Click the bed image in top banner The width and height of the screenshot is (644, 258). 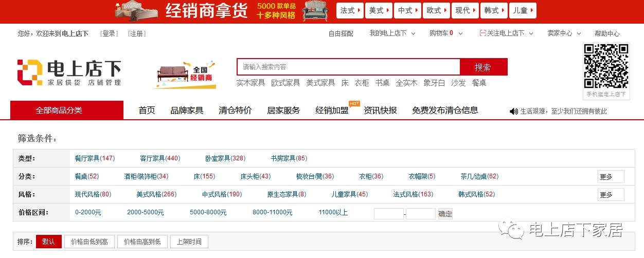[136, 11]
